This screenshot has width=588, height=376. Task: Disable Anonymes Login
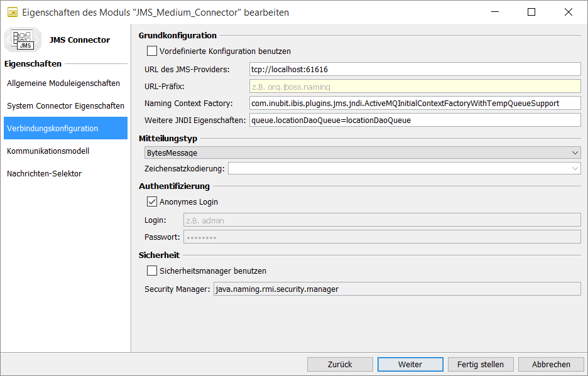click(152, 201)
